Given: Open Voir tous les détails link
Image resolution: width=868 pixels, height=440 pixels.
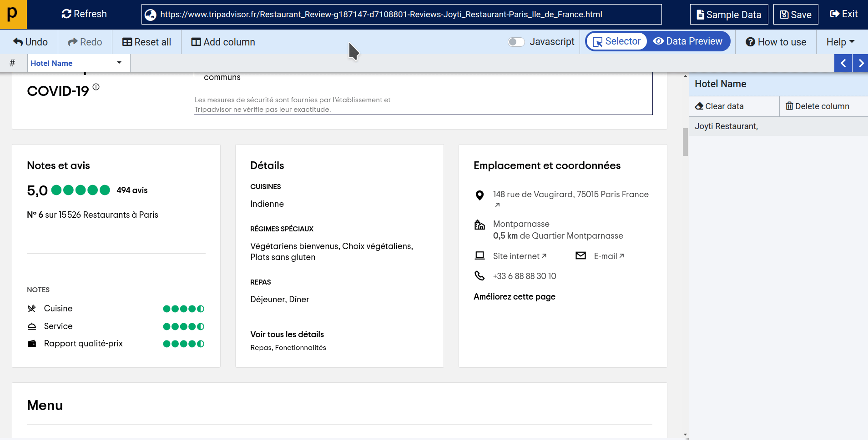Looking at the screenshot, I should point(287,334).
